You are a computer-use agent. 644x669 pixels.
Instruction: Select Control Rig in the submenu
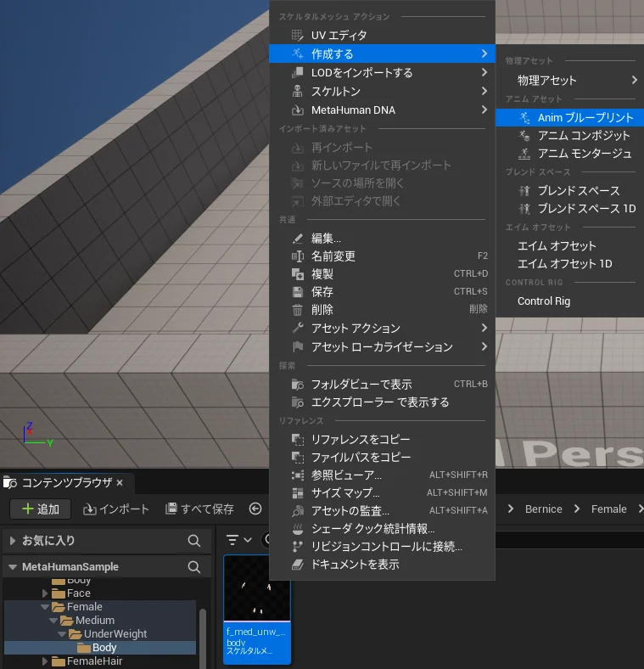(570, 301)
